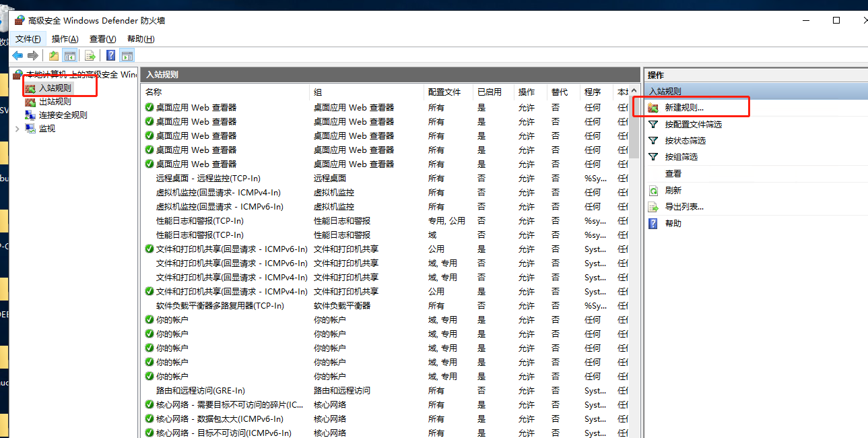Select the 监视 label in the tree

tap(47, 129)
